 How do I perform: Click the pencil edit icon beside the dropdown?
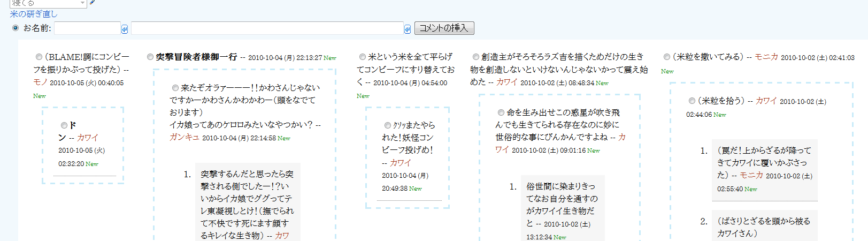click(x=92, y=2)
